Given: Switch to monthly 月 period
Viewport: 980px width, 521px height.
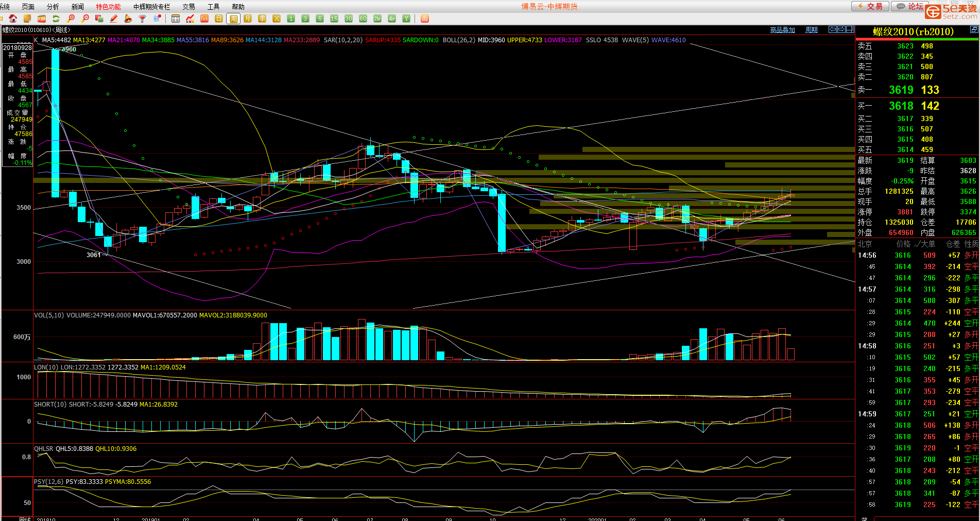Looking at the screenshot, I should click(248, 19).
